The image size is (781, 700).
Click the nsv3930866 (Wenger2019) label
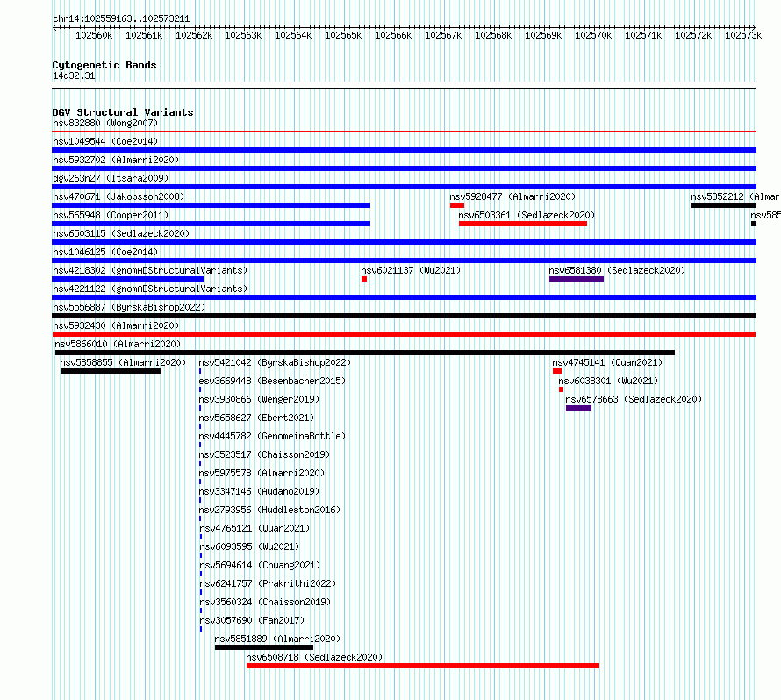click(259, 399)
